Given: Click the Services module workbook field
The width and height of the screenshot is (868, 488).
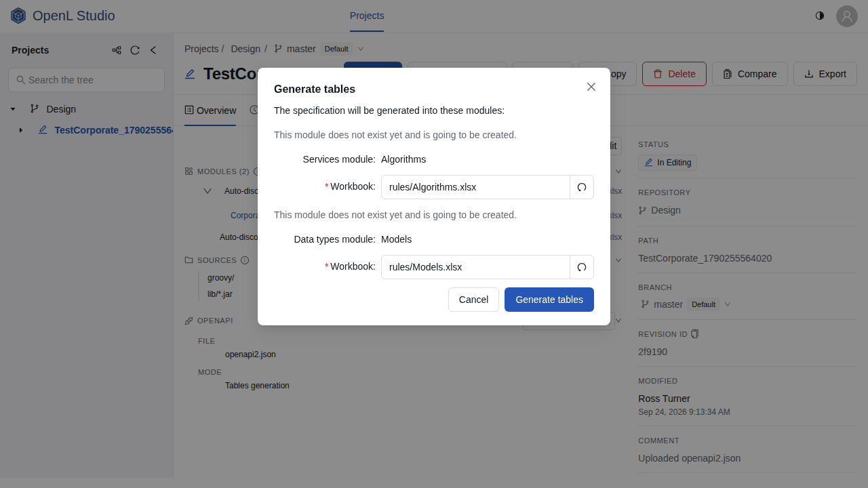Looking at the screenshot, I should pyautogui.click(x=475, y=187).
